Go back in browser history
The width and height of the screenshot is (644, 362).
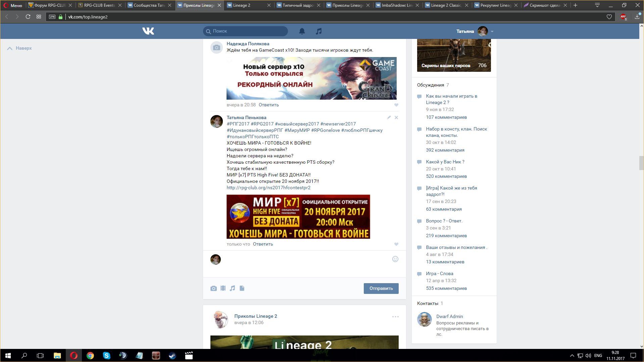(6, 17)
